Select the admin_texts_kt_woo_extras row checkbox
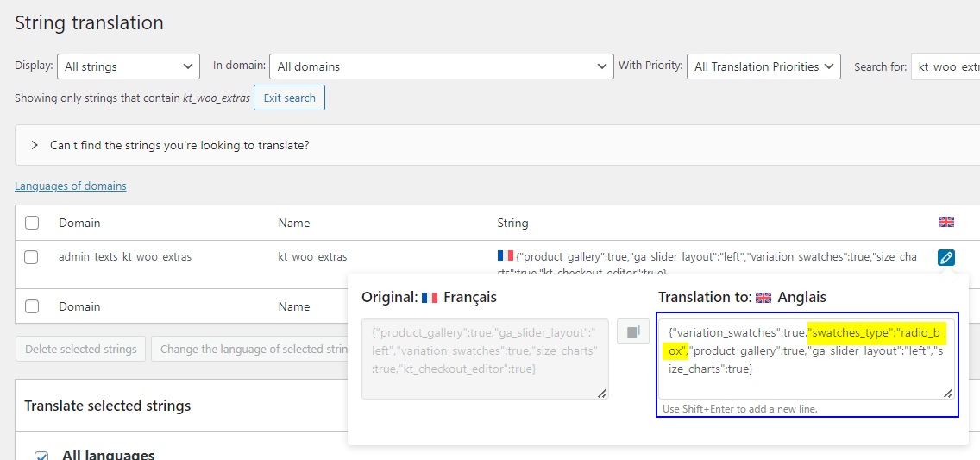 pyautogui.click(x=32, y=256)
